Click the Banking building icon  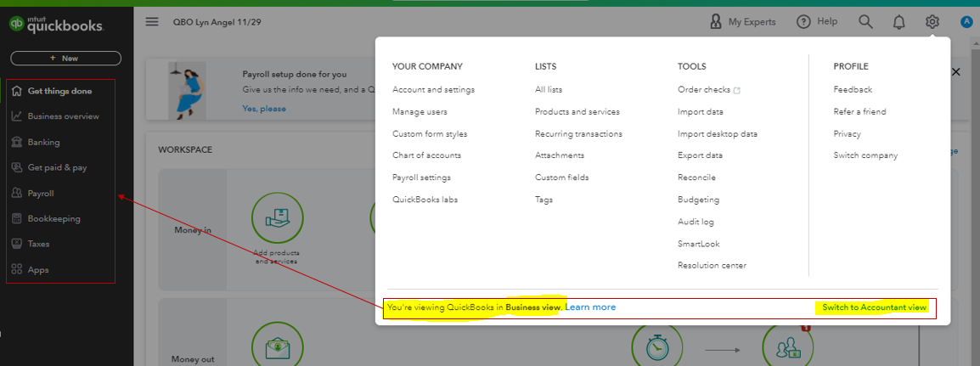tap(18, 142)
